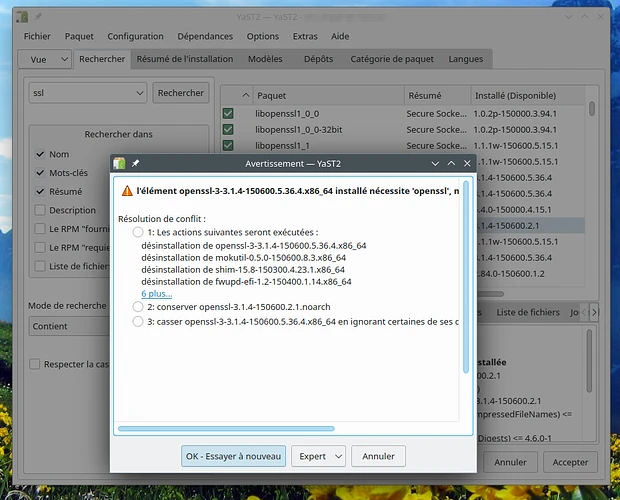The image size is (620, 500).
Task: Click the pin icon in the warning dialog titlebar
Action: click(135, 163)
